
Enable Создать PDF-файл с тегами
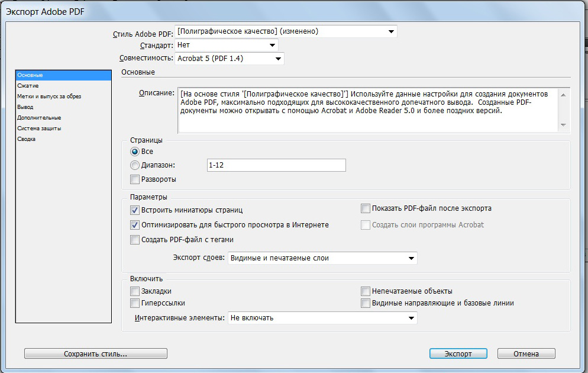[x=135, y=240]
